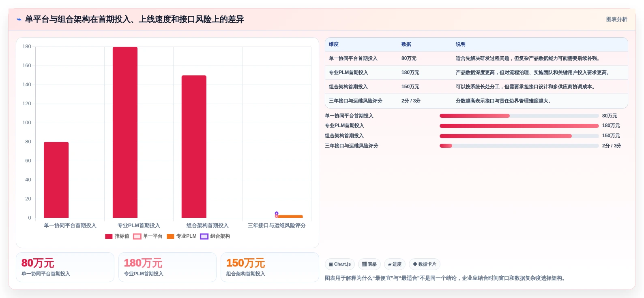
Task: Click the 180万元 value beside the progress bar
Action: [x=611, y=126]
